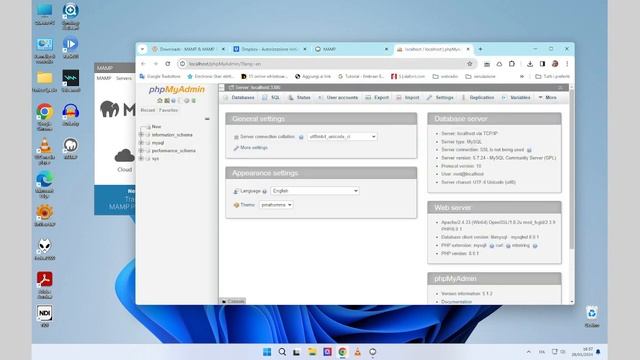Select the sys database
The width and height of the screenshot is (640, 360).
pos(155,158)
